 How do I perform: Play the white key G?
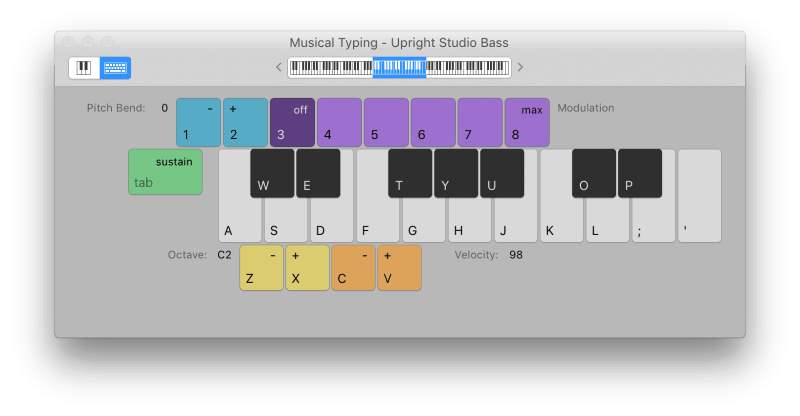tap(423, 222)
